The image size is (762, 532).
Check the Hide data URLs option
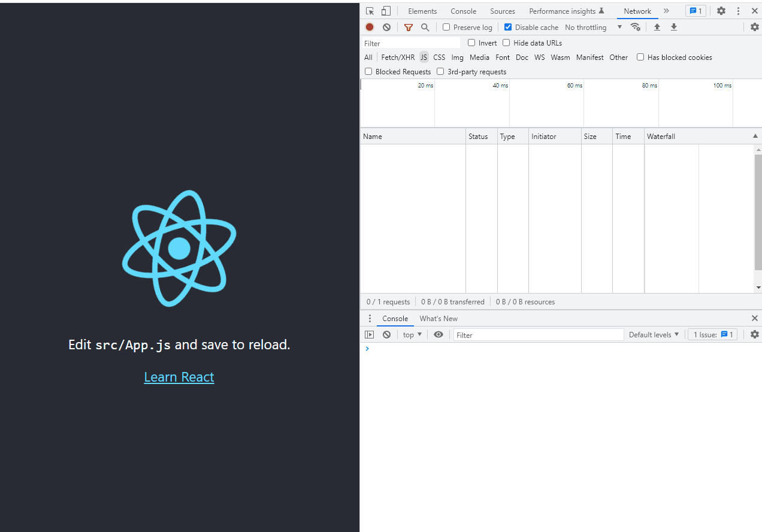(x=506, y=43)
